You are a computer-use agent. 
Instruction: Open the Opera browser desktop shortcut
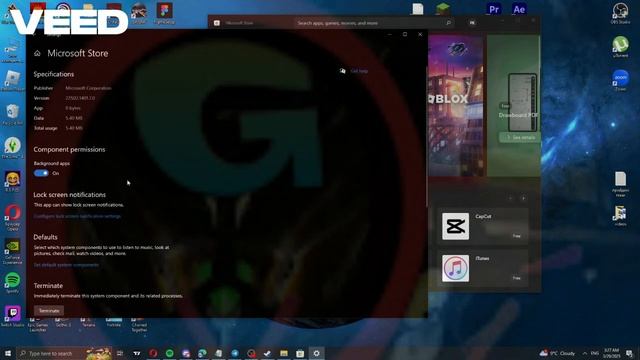tap(13, 217)
